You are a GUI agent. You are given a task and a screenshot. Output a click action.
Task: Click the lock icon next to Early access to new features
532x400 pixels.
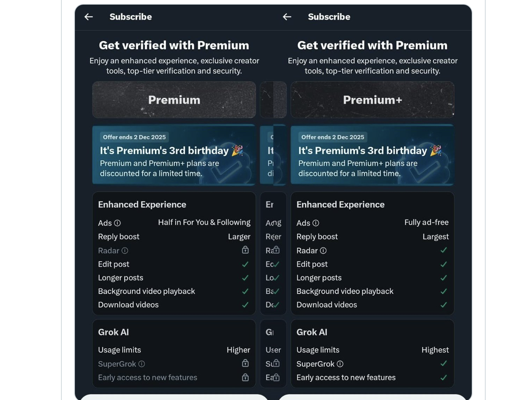[x=245, y=377]
